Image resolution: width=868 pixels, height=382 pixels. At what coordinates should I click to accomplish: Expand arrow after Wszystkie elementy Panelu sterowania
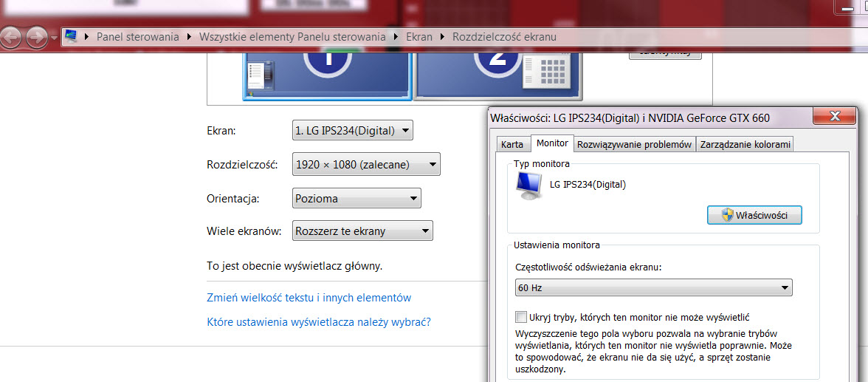[x=396, y=37]
